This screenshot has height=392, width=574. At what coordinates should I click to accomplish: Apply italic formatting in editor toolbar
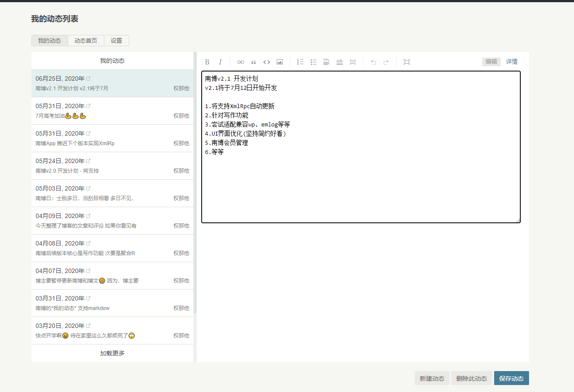(220, 62)
